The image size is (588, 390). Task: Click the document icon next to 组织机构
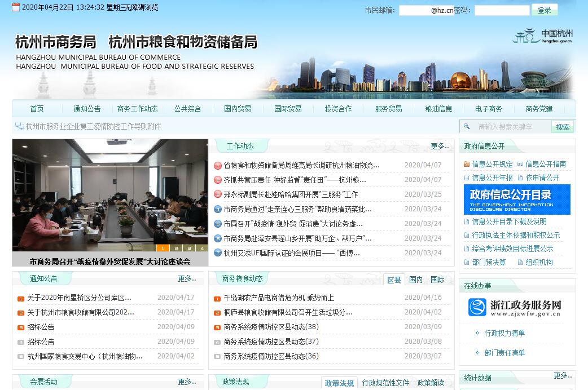(520, 263)
